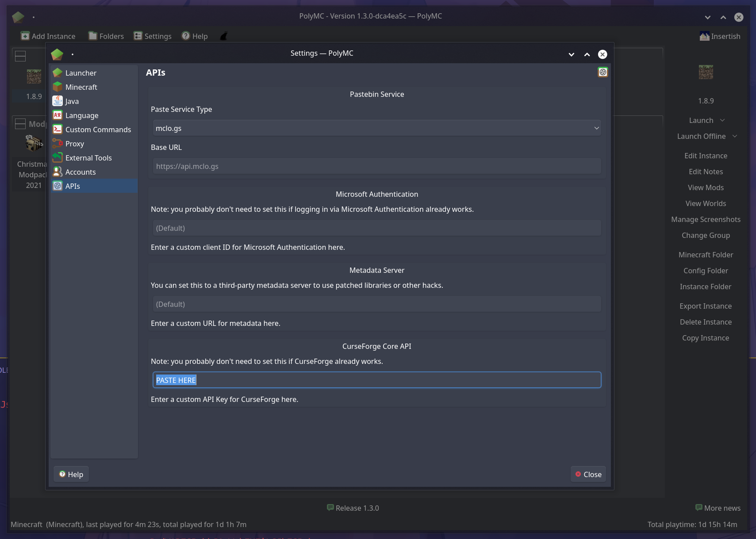Focus the Microsoft Authentication client ID field

[x=377, y=228]
